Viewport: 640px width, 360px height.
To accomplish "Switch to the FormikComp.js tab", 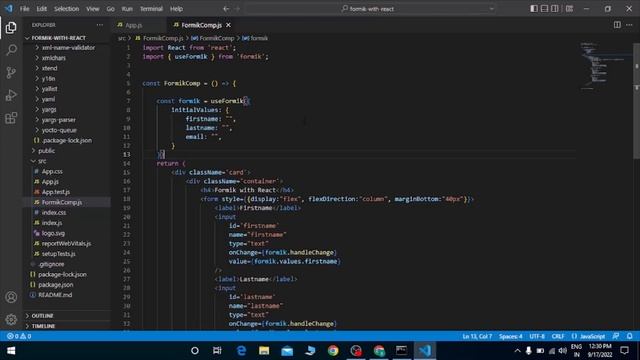I will 202,25.
